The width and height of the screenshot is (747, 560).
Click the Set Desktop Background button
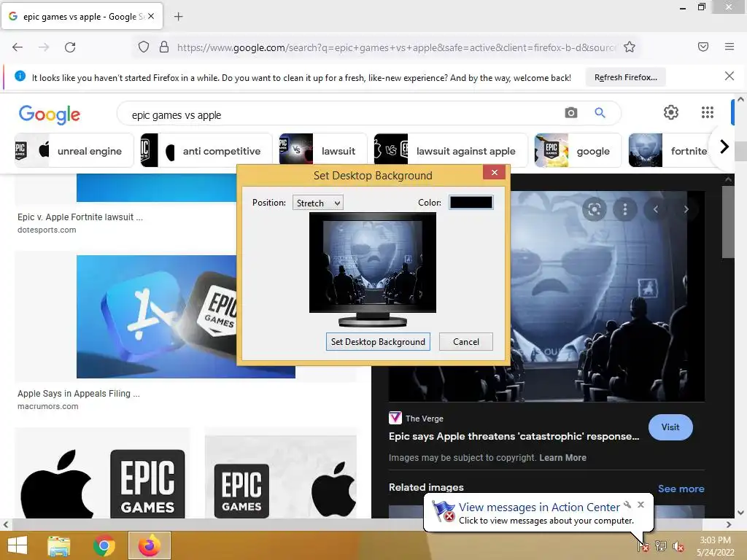[x=378, y=342]
